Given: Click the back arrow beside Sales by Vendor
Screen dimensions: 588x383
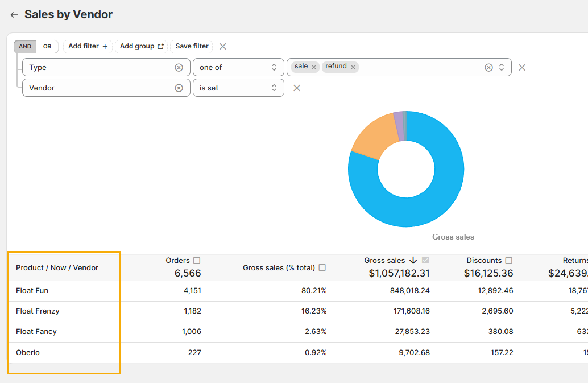Looking at the screenshot, I should coord(14,15).
